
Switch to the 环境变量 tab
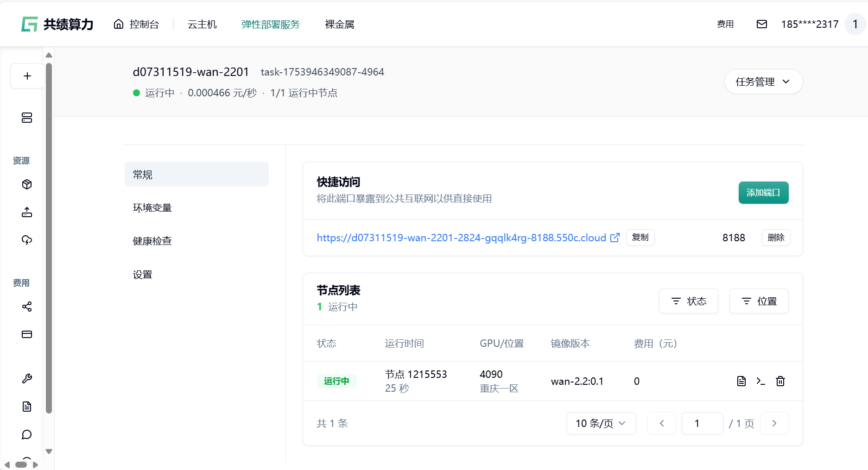coord(152,208)
